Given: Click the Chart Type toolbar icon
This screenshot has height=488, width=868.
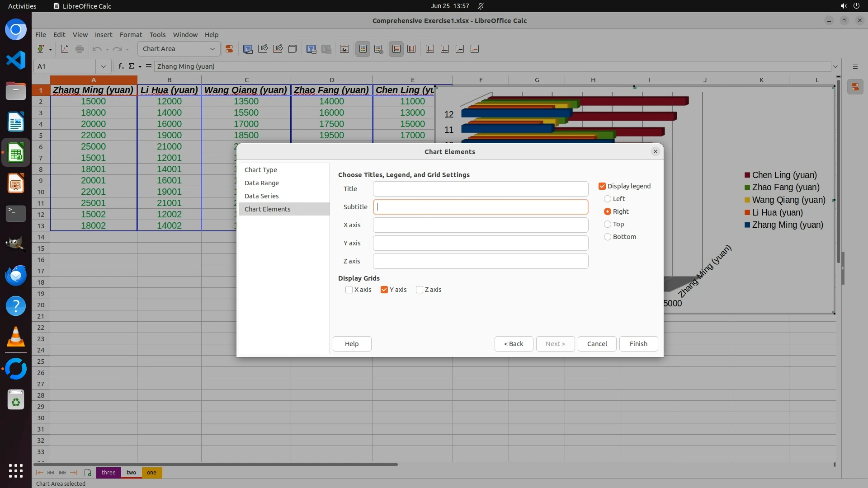Looking at the screenshot, I should click(x=248, y=49).
